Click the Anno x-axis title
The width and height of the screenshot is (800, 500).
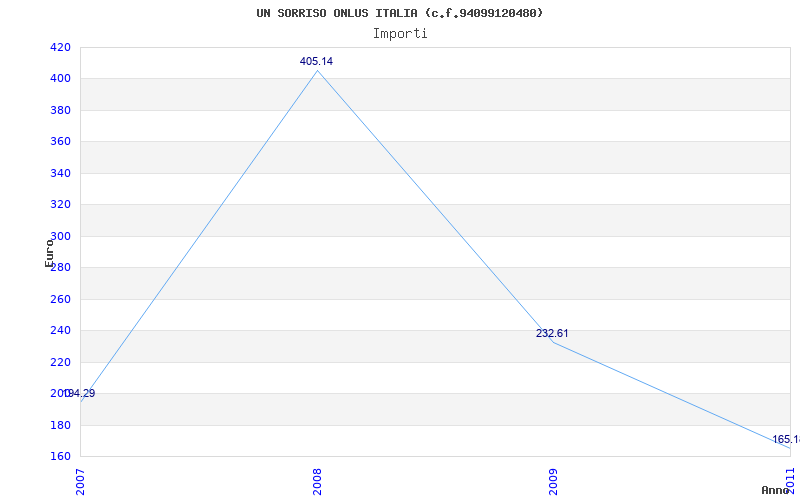(x=776, y=490)
